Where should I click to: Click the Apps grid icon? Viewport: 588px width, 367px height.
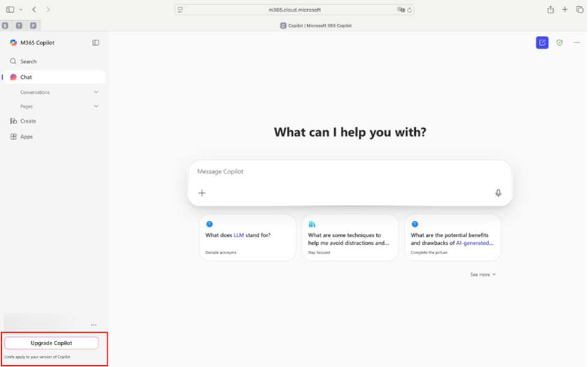(13, 137)
